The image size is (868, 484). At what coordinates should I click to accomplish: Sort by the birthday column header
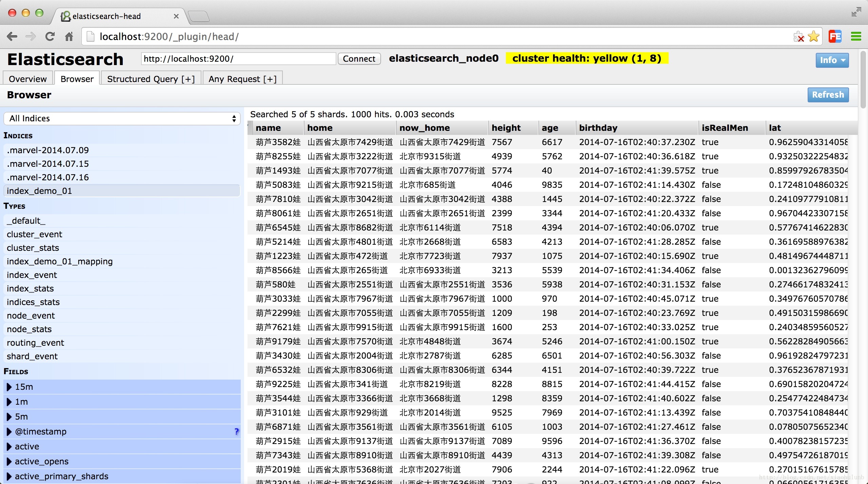click(637, 128)
